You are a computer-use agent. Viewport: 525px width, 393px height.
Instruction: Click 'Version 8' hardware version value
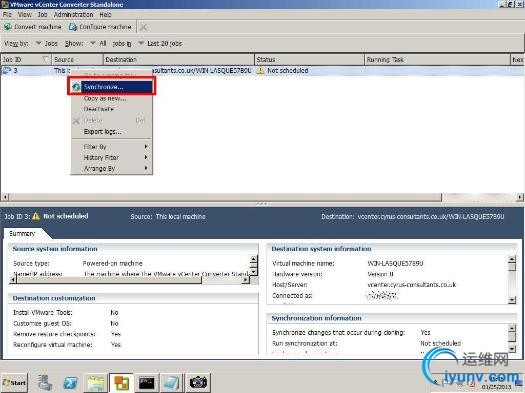click(x=380, y=274)
